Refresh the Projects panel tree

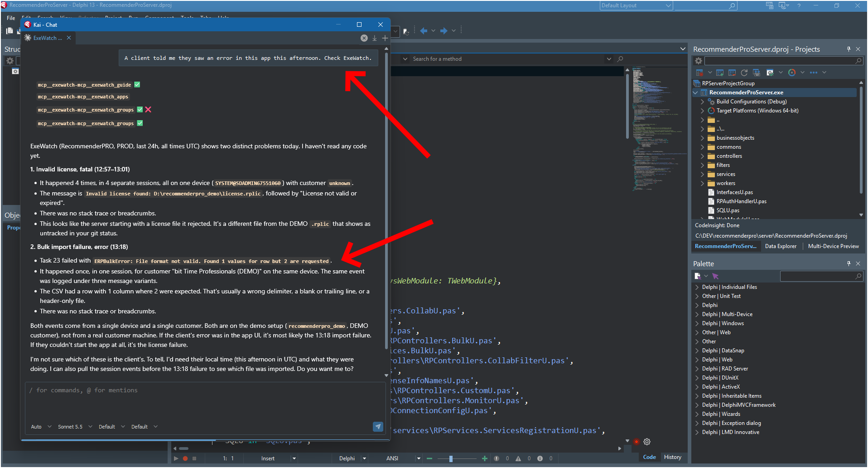click(744, 73)
